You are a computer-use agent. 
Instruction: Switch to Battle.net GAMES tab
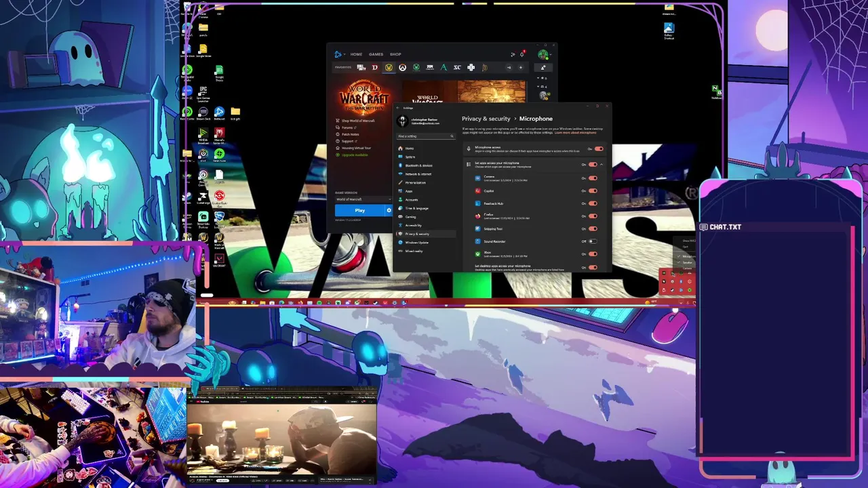pyautogui.click(x=376, y=54)
